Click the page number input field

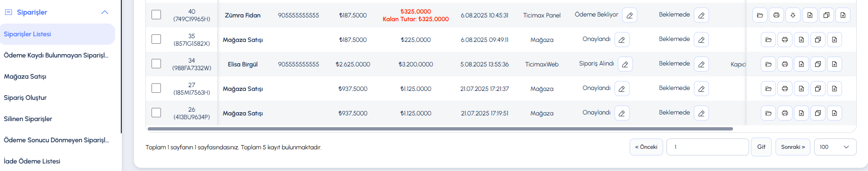point(708,147)
